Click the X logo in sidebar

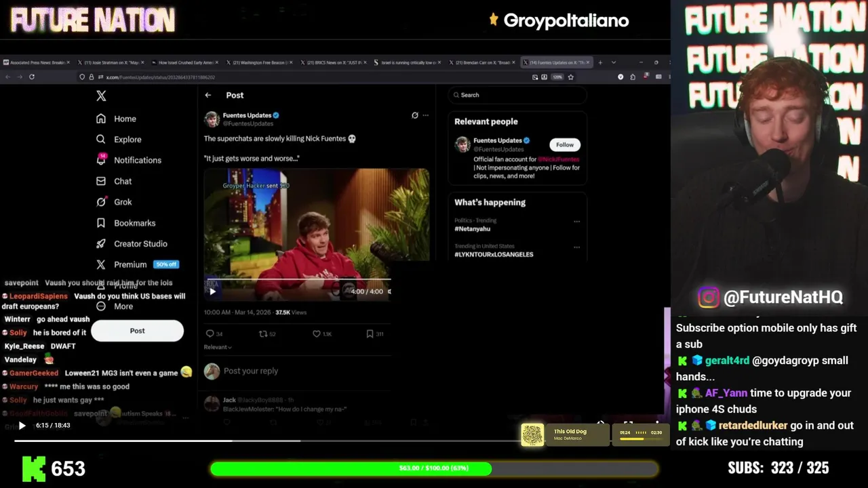[x=101, y=96]
